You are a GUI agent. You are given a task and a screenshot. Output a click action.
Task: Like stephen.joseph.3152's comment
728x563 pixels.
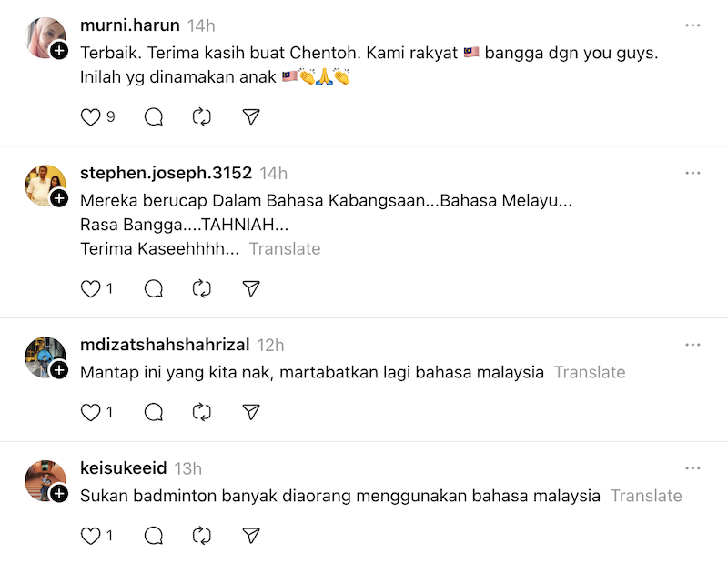[x=91, y=288]
